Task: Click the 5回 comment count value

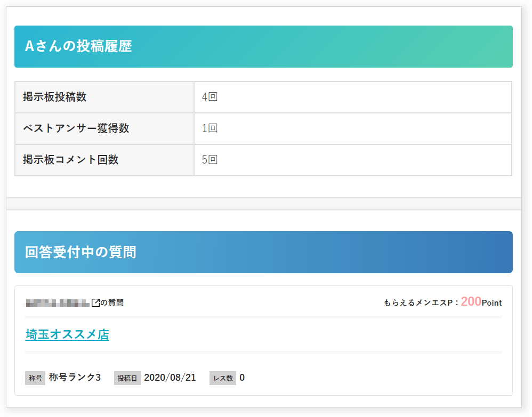Action: tap(209, 160)
